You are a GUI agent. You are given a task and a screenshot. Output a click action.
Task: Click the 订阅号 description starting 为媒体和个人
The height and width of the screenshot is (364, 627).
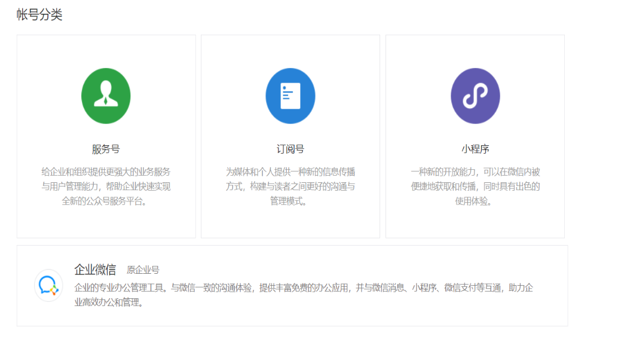point(290,186)
